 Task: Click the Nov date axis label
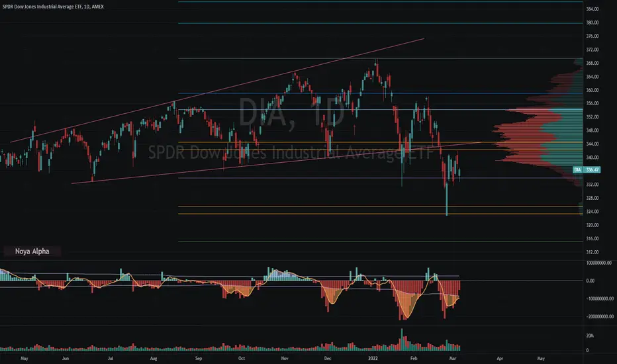click(285, 359)
